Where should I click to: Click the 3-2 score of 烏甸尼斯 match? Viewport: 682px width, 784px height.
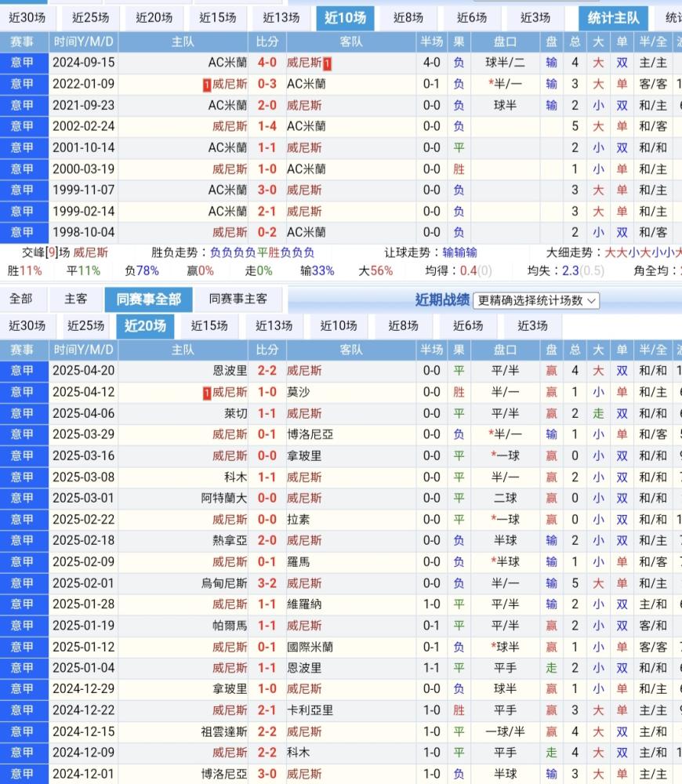[267, 583]
